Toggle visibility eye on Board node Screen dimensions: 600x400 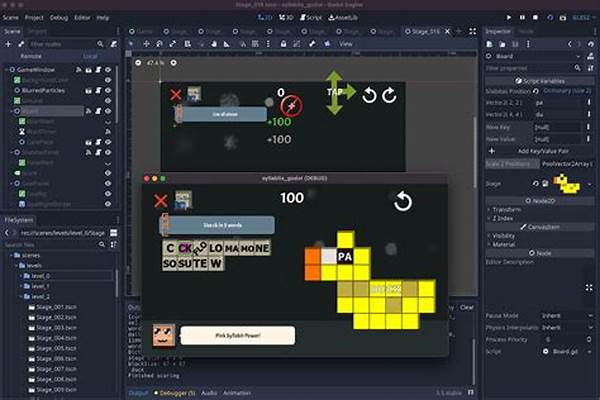click(108, 111)
